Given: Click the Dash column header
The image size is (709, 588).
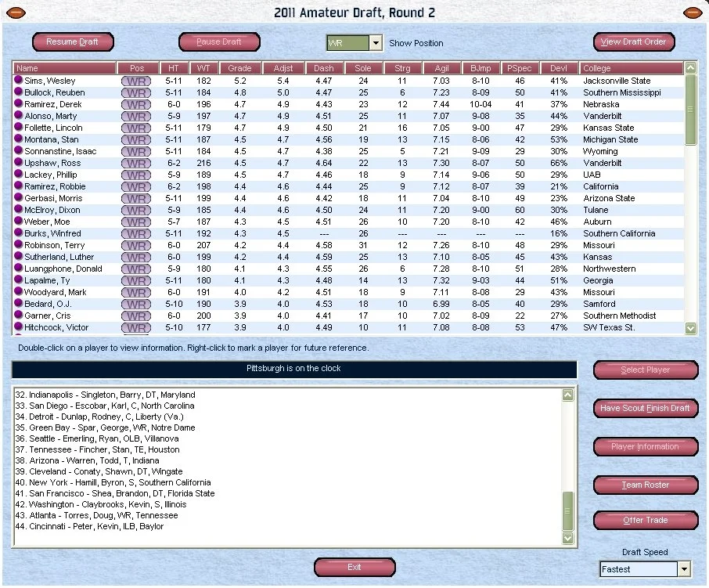Looking at the screenshot, I should click(x=324, y=68).
